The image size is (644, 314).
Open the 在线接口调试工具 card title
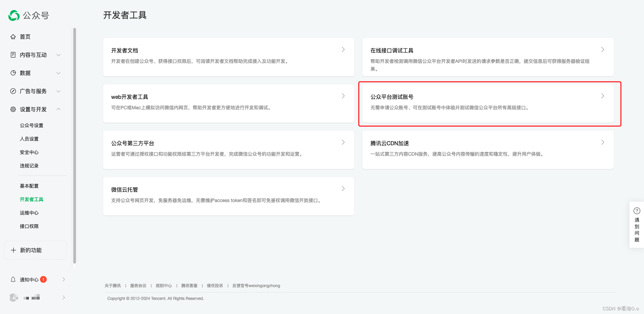tap(392, 50)
